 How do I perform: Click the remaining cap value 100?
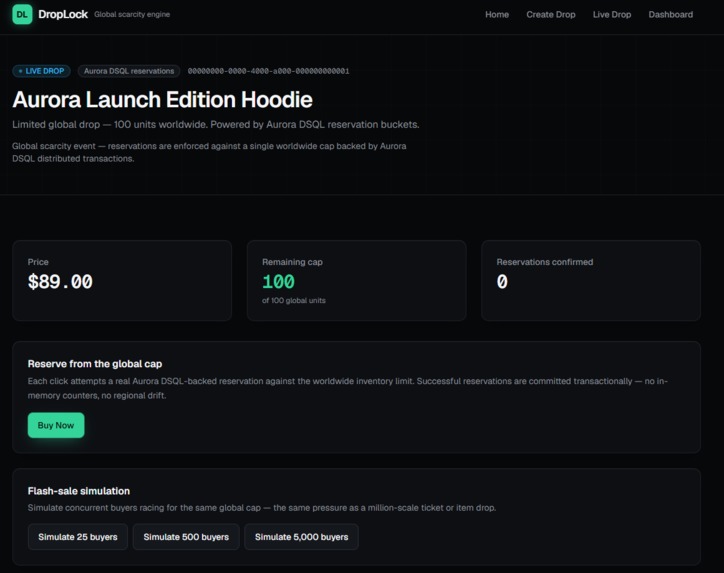coord(278,282)
